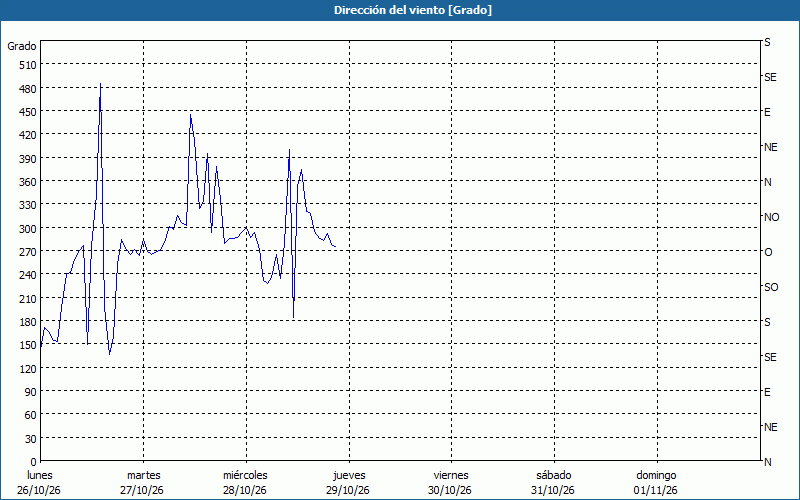Screen dimensions: 800x500
Task: Click the SE compass label beside 480 gridline
Action: [770, 77]
